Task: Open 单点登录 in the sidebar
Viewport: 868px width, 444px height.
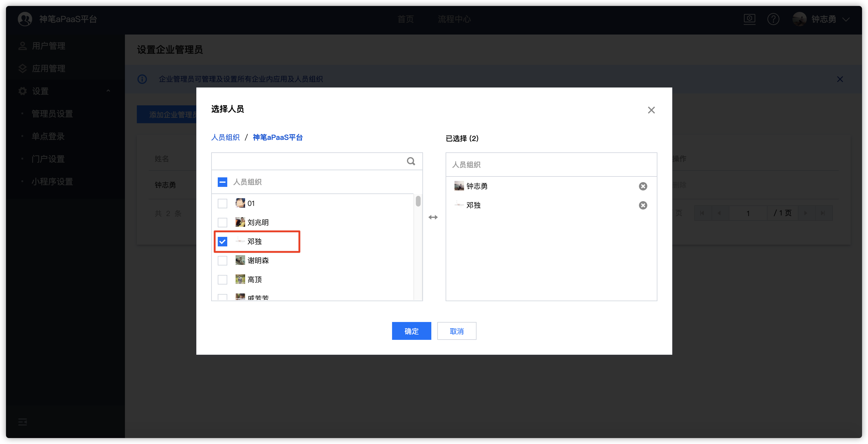Action: click(48, 136)
